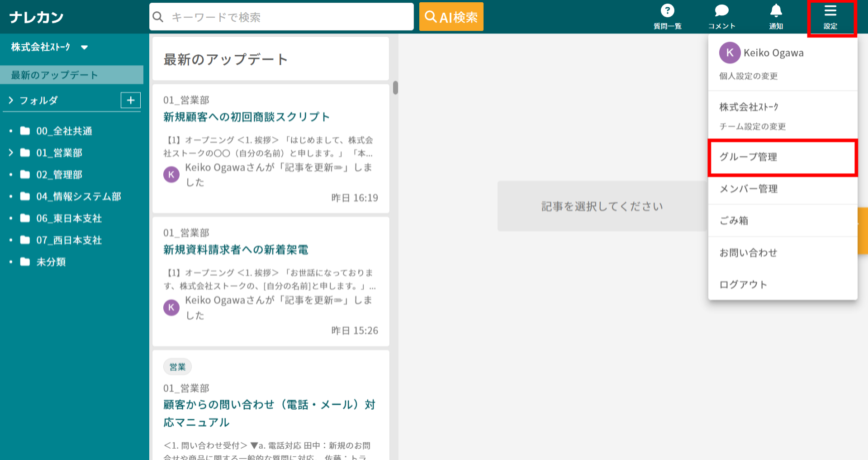The image size is (868, 460).
Task: Click the magnifier icon in the search box
Action: tap(158, 17)
